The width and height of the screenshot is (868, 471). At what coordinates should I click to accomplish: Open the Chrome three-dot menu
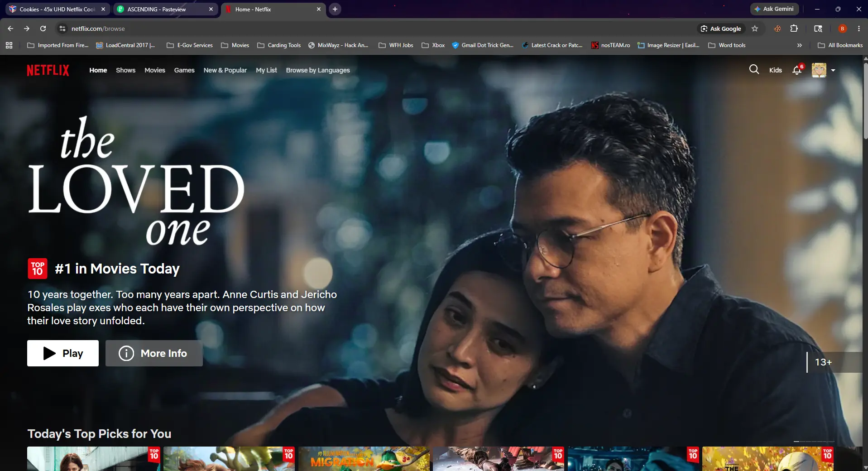tap(859, 29)
